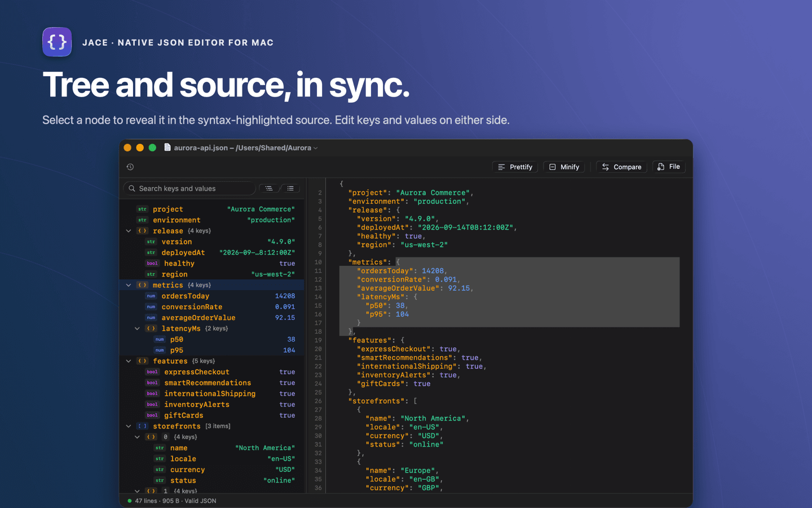Viewport: 812px width, 508px height.
Task: Click the array brackets icon of storefronts
Action: [143, 426]
